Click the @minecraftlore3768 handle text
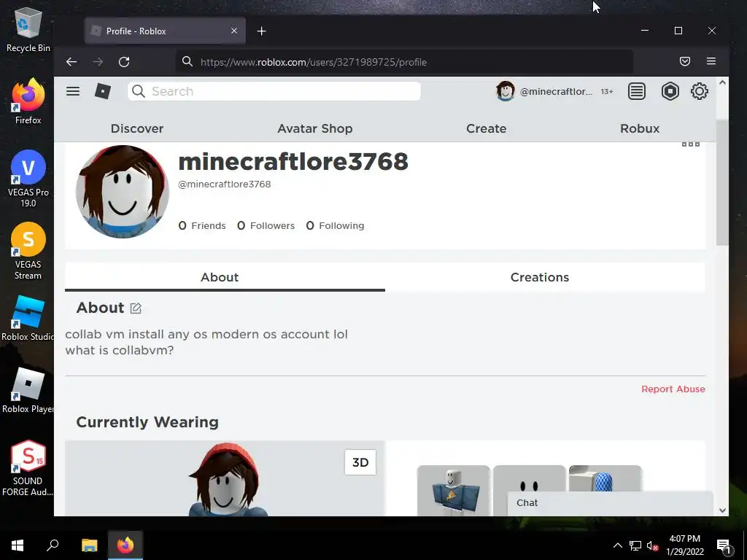The height and width of the screenshot is (560, 747). 225,184
